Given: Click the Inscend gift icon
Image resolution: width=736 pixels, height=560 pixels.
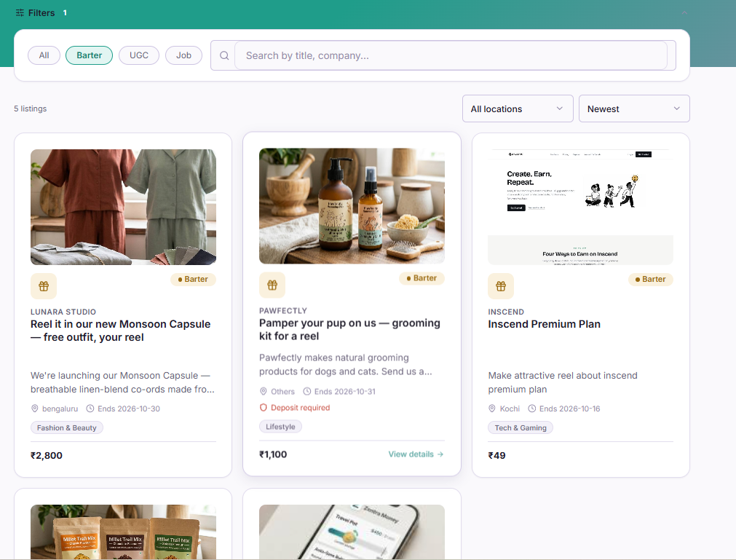Looking at the screenshot, I should [501, 286].
